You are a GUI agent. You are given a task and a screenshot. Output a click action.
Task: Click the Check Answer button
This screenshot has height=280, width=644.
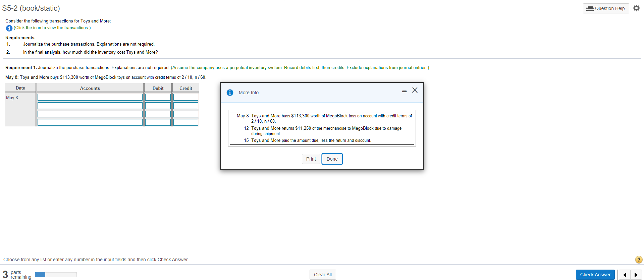(595, 275)
